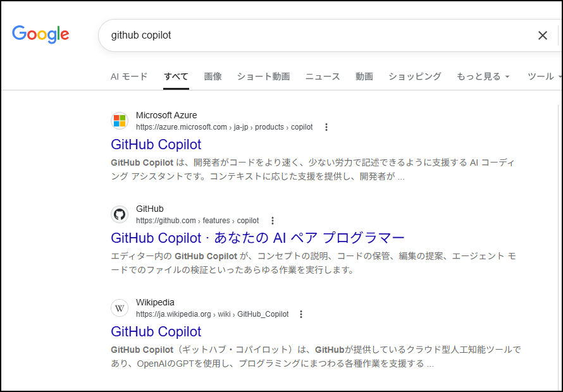Click the Microsoft Azure site name
Screen dimensions: 563x392
tap(166, 115)
